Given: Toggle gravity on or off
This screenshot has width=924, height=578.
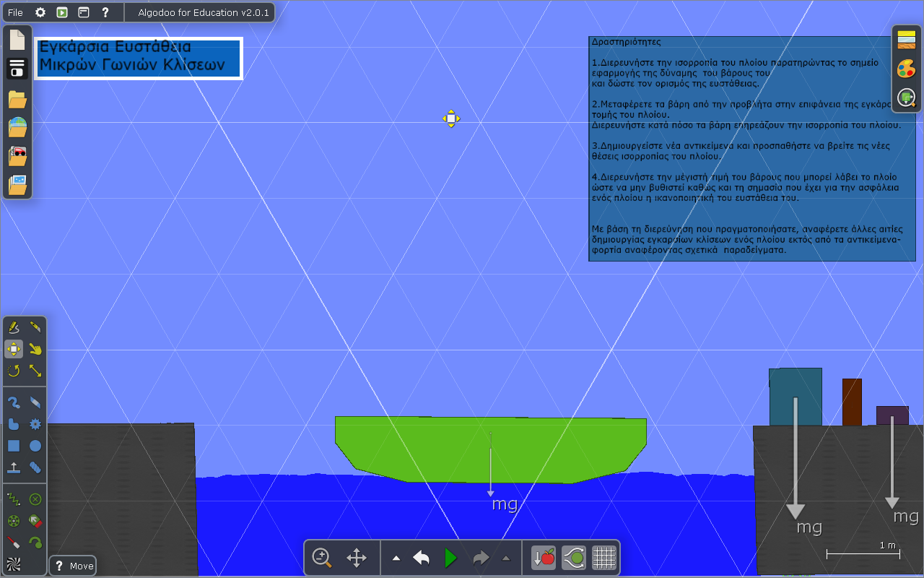Looking at the screenshot, I should point(544,558).
